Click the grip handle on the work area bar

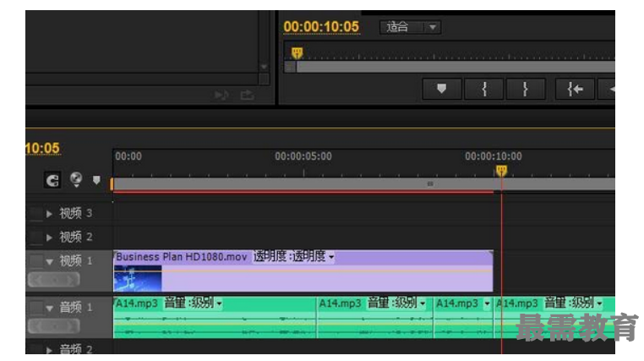click(x=430, y=183)
